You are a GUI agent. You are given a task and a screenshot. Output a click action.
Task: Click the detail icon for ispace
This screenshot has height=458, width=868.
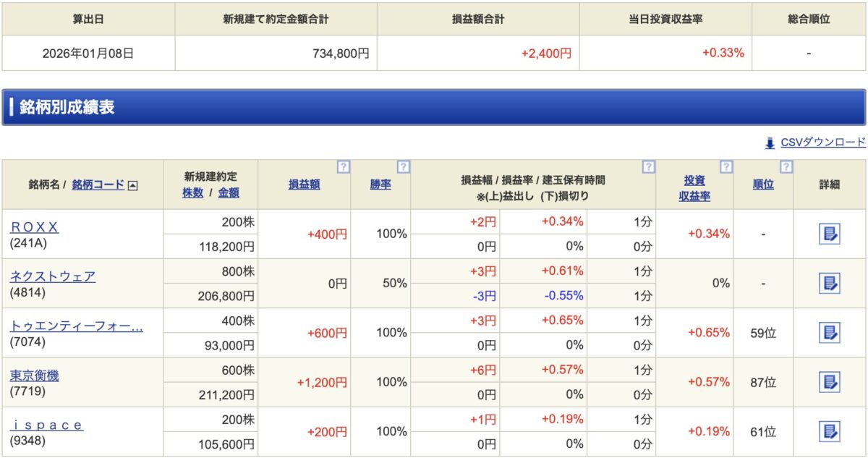coord(829,432)
